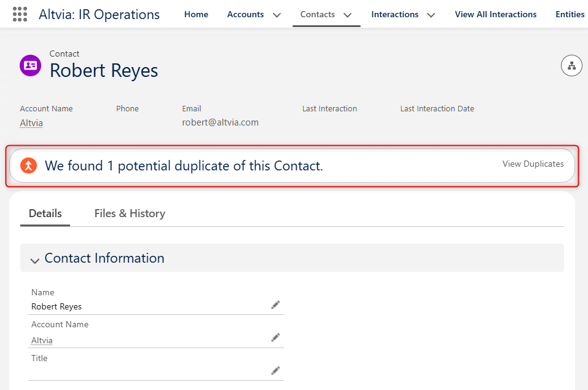Open the App Launcher grid icon
The height and width of the screenshot is (390, 588).
tap(20, 14)
